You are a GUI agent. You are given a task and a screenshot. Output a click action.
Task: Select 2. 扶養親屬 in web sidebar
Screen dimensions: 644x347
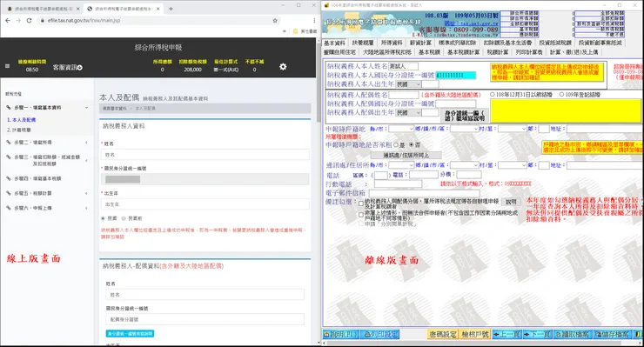[19, 130]
